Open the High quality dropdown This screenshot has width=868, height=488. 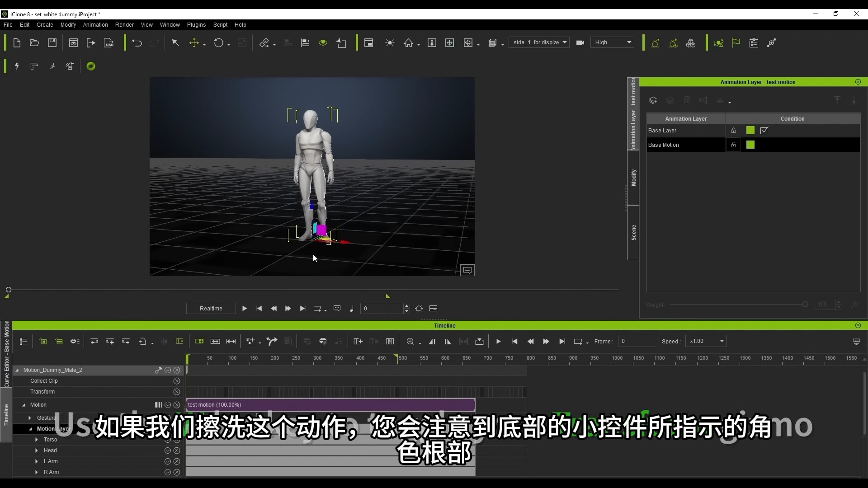613,42
